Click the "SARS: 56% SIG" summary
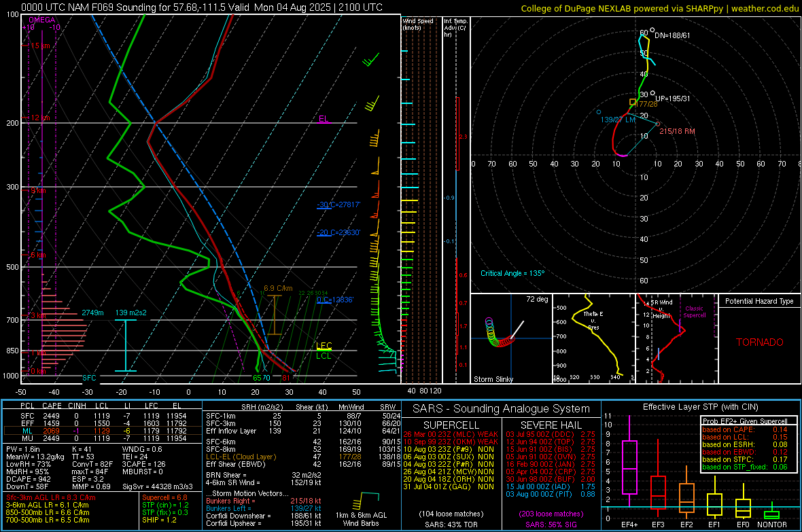 (x=551, y=525)
